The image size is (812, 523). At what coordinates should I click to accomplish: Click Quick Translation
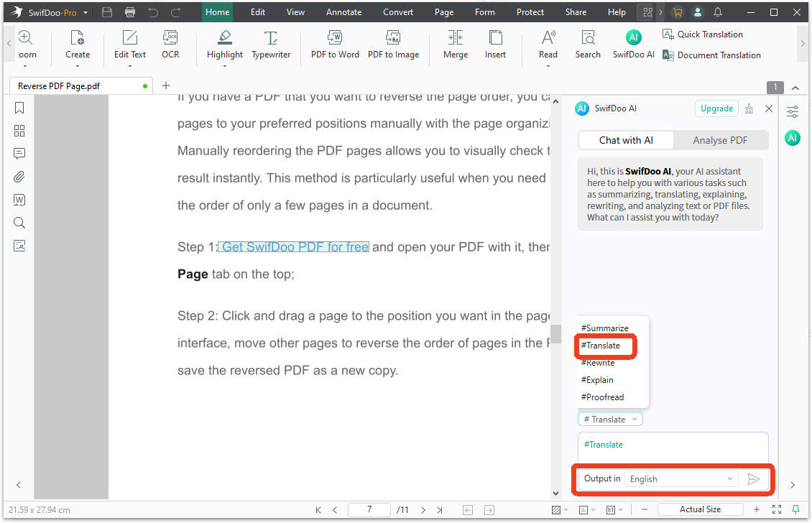coord(703,34)
